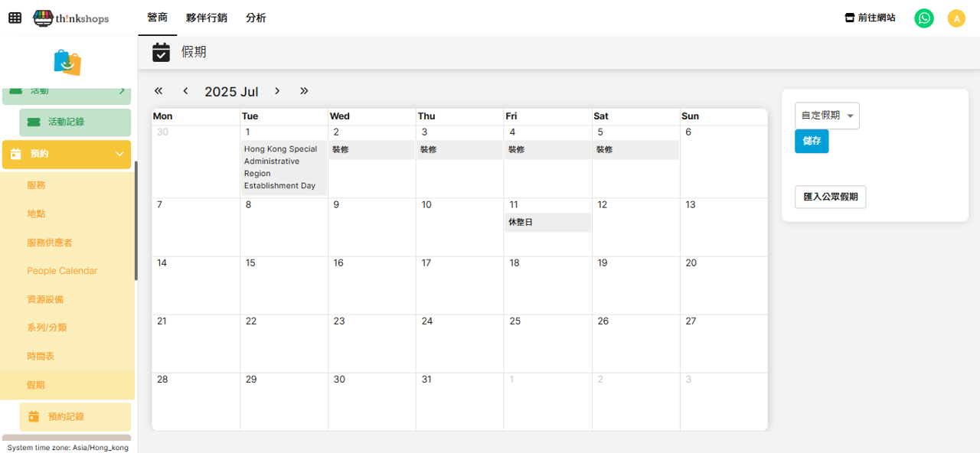
Task: Open the app grid launcher icon
Action: (15, 18)
